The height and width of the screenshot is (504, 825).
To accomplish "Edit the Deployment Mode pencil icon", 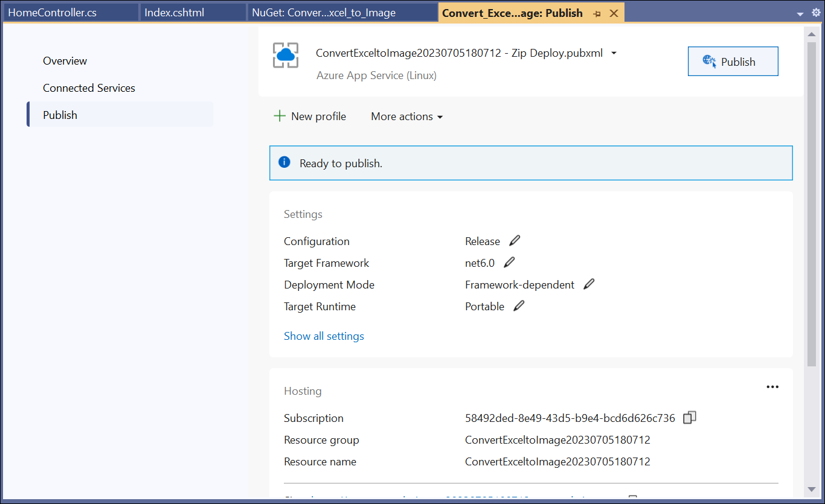I will click(x=589, y=284).
